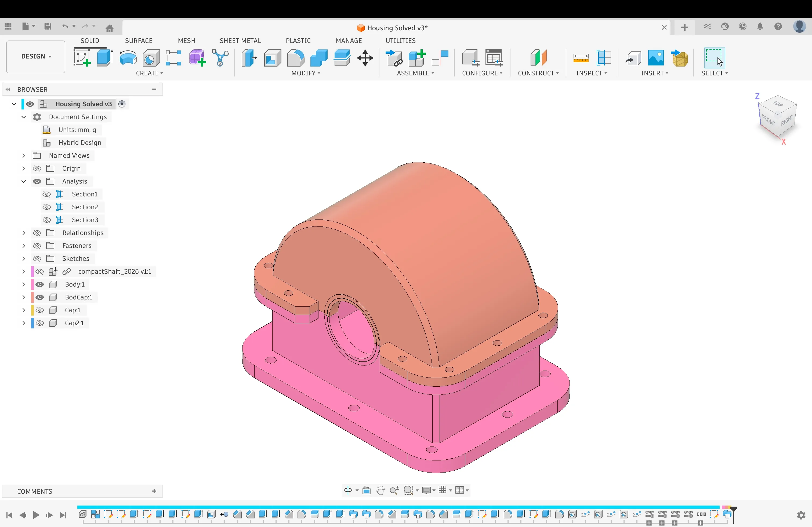Image resolution: width=812 pixels, height=527 pixels.
Task: Show Section1 analysis
Action: pos(47,194)
